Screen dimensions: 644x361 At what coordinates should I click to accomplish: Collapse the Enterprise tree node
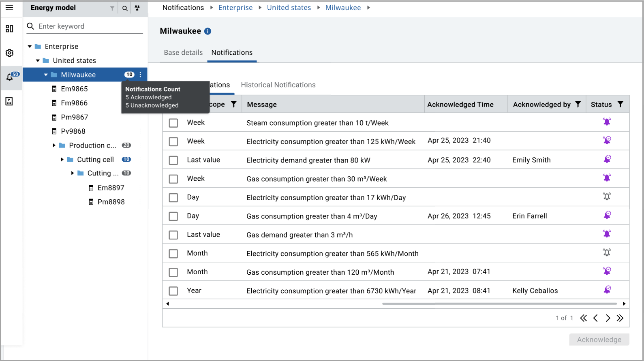30,47
